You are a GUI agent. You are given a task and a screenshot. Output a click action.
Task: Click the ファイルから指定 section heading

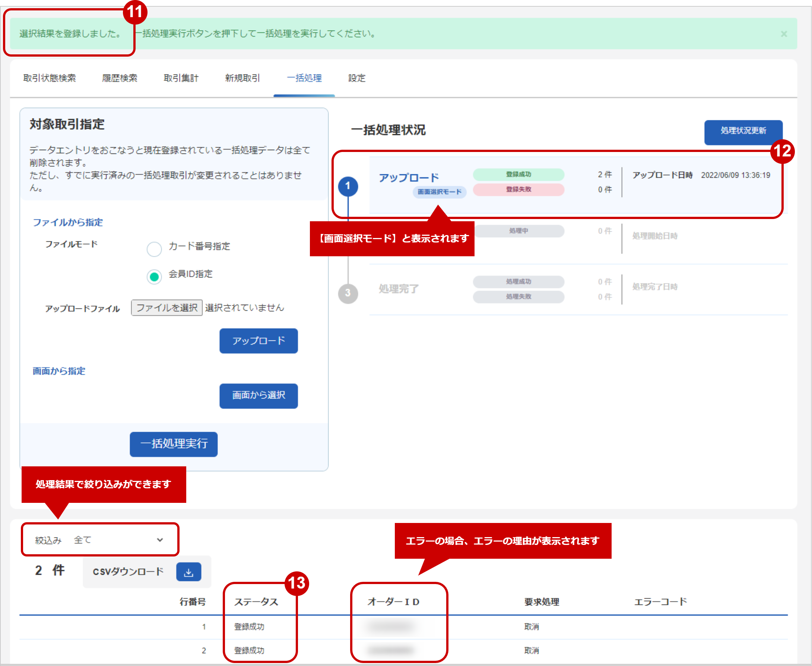pos(68,222)
